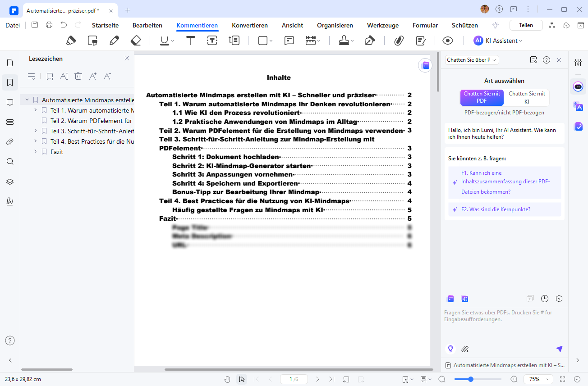The width and height of the screenshot is (588, 386).
Task: Open the thumbnails panel in sidebar
Action: (10, 63)
